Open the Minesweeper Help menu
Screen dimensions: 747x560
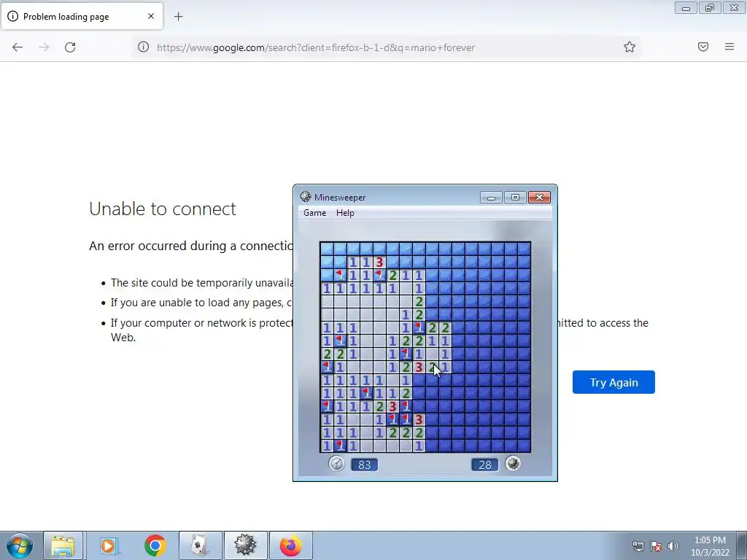(x=345, y=213)
